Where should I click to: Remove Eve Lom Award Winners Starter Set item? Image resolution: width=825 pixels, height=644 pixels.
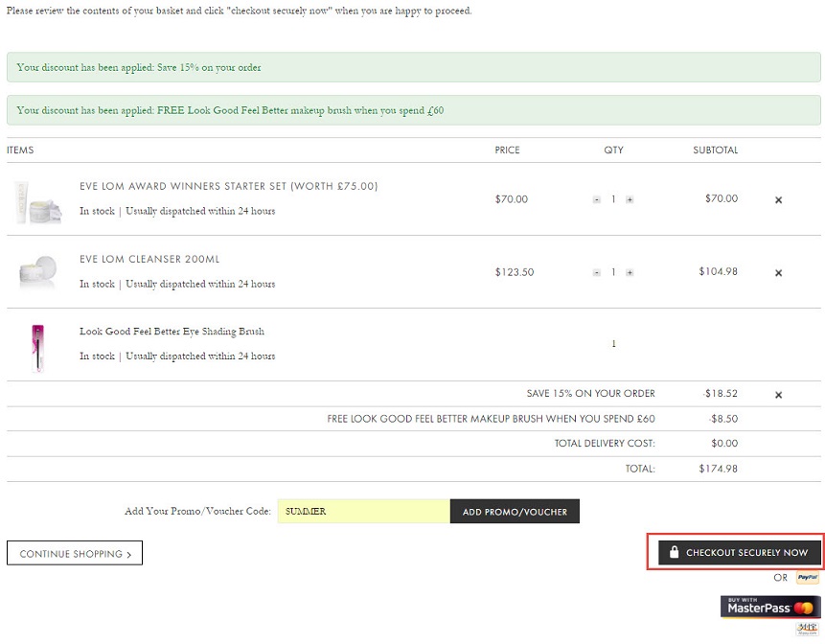778,200
